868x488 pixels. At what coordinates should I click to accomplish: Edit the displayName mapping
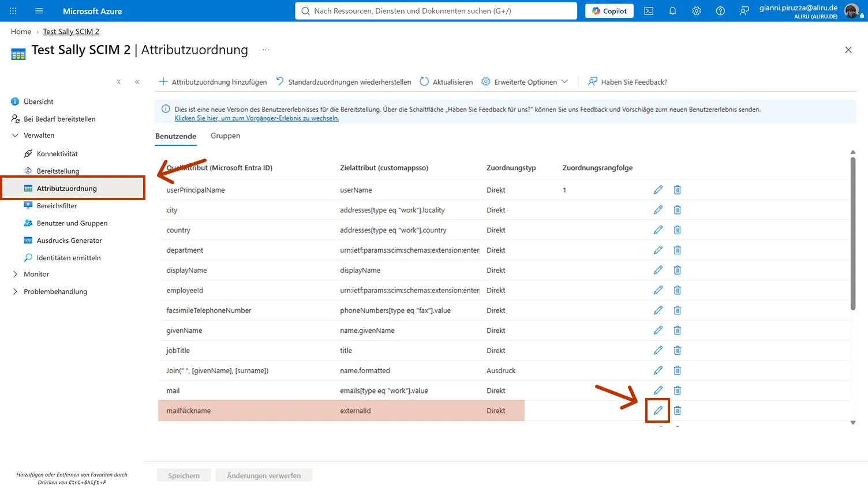pos(658,270)
